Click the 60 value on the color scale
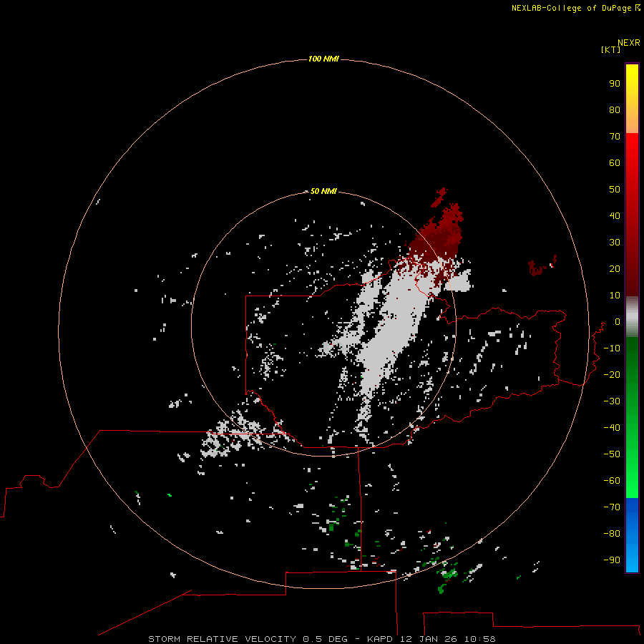Image resolution: width=644 pixels, height=644 pixels. pyautogui.click(x=615, y=162)
